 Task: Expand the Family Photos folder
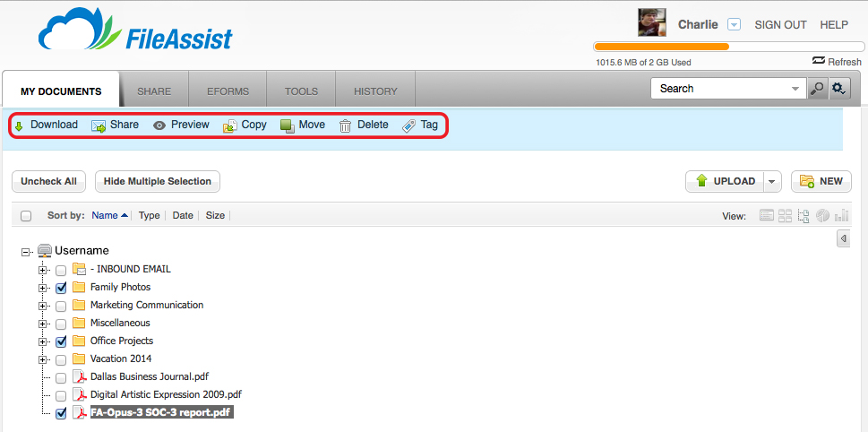(x=42, y=288)
